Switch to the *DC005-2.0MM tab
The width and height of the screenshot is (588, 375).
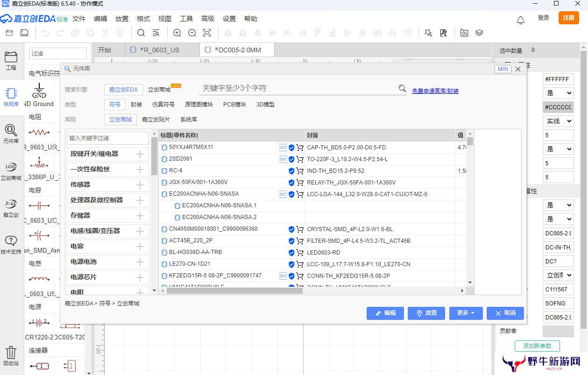point(237,50)
